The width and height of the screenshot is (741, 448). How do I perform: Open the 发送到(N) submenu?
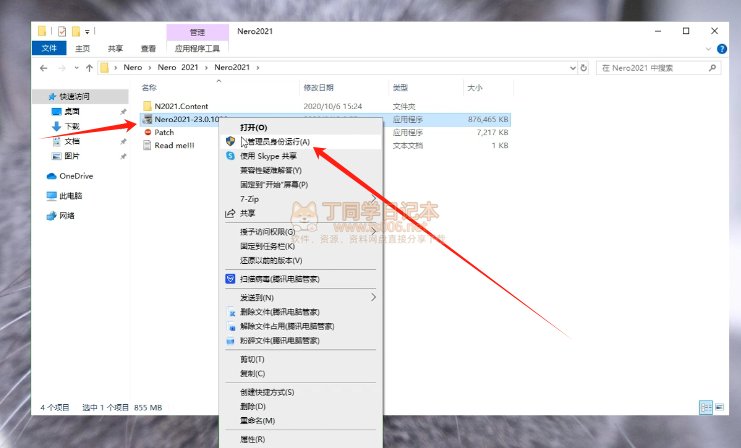click(x=301, y=297)
